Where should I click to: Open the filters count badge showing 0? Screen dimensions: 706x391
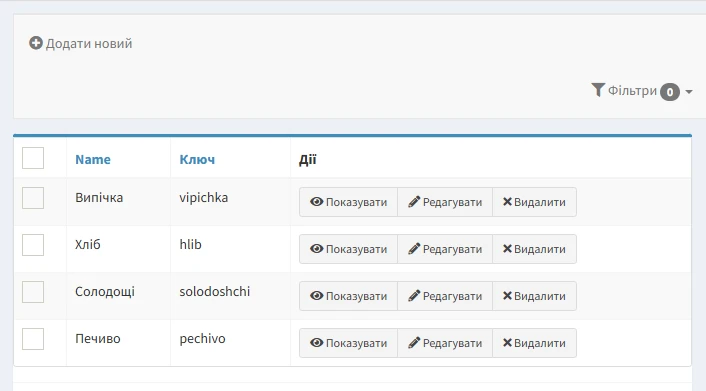(x=670, y=92)
